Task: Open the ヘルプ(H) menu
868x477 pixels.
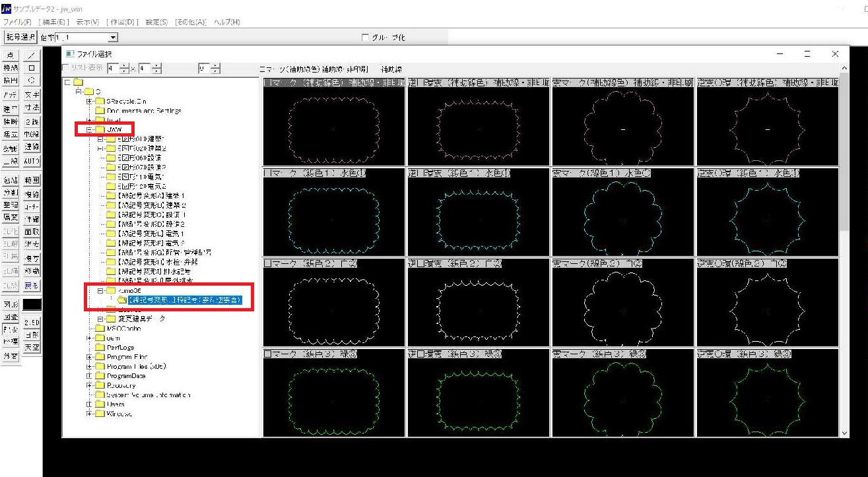Action: 224,21
